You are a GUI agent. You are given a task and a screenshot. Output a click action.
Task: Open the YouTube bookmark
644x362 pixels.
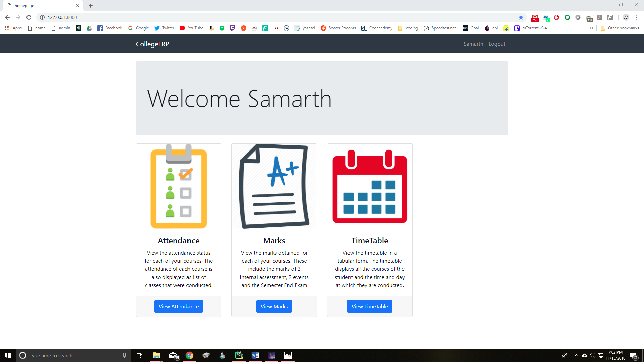click(192, 28)
